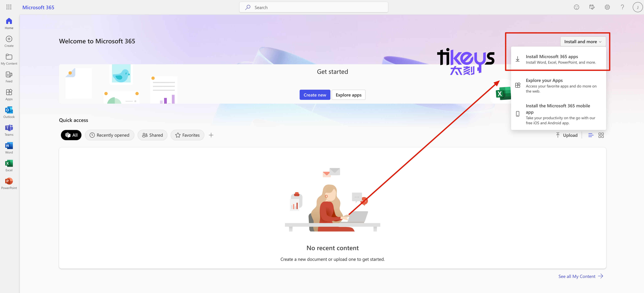Screen dimensions: 644x293
Task: Click the Upload button
Action: click(x=567, y=135)
